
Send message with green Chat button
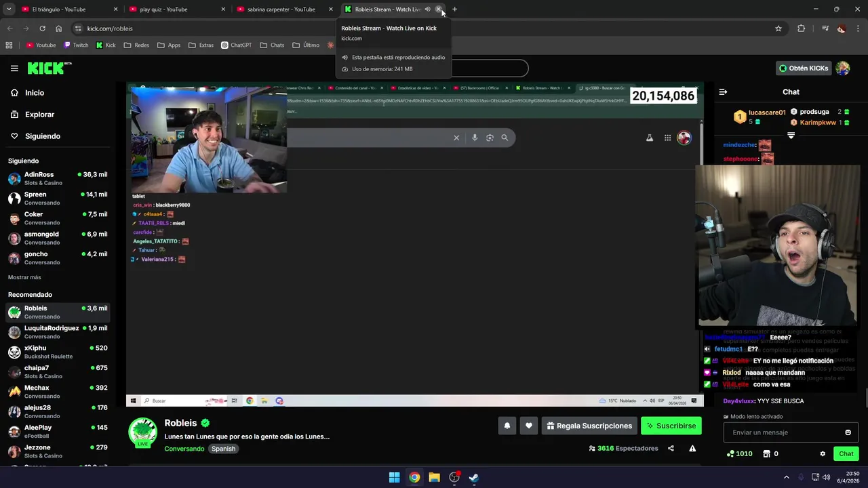tap(846, 453)
